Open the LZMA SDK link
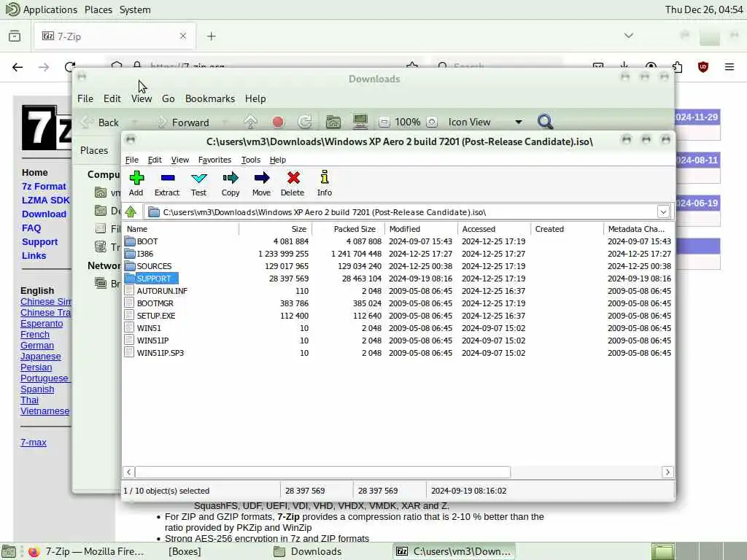This screenshot has width=747, height=560. (x=46, y=200)
